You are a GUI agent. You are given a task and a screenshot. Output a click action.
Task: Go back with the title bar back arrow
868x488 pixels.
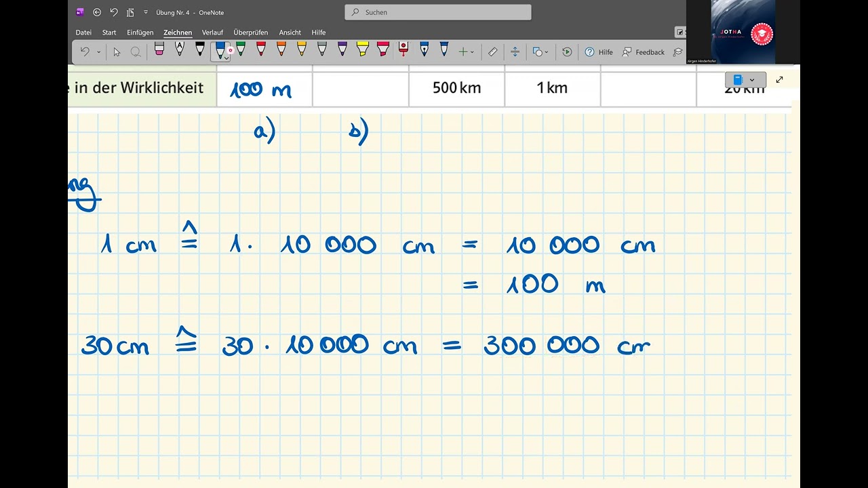[97, 12]
